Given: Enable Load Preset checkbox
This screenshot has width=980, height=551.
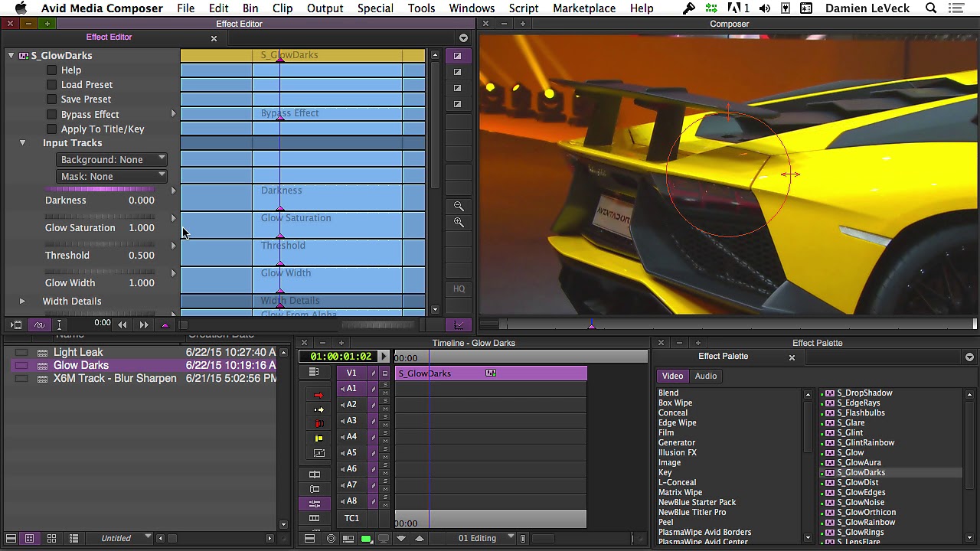Looking at the screenshot, I should [x=51, y=85].
